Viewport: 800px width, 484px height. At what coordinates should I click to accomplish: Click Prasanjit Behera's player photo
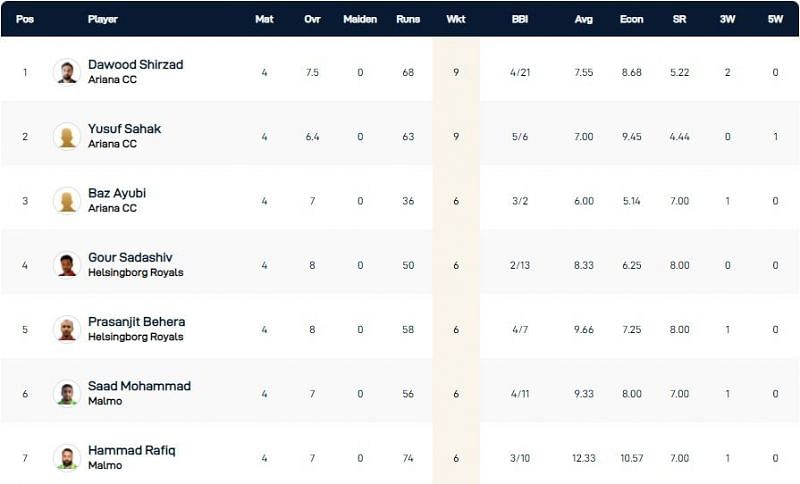click(x=67, y=329)
